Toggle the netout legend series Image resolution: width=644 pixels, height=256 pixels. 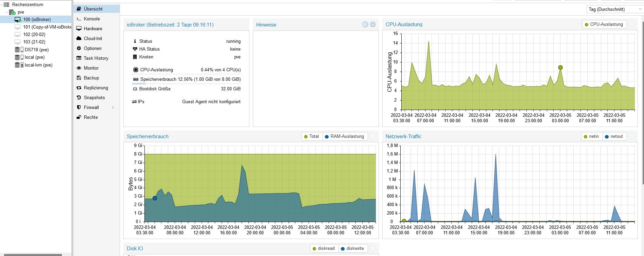614,136
